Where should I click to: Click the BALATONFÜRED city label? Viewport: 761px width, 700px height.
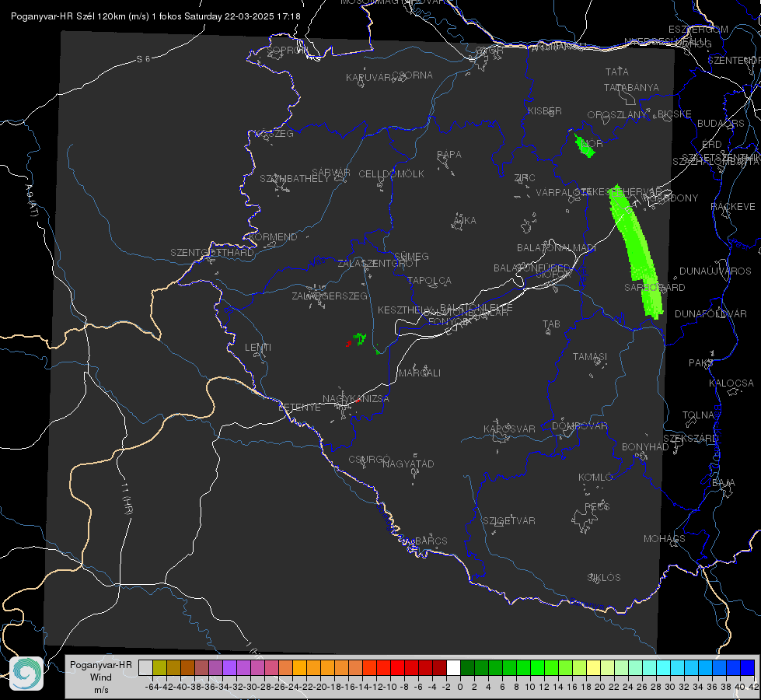pos(532,268)
